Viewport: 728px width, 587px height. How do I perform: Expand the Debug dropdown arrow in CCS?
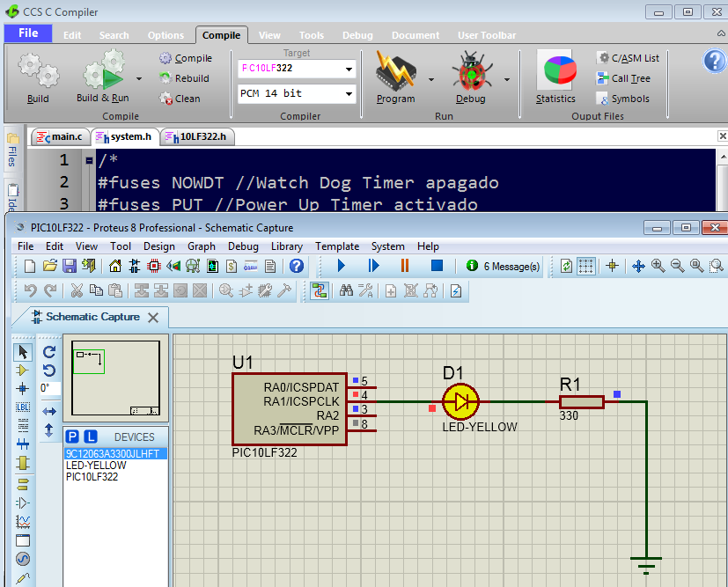pyautogui.click(x=506, y=79)
